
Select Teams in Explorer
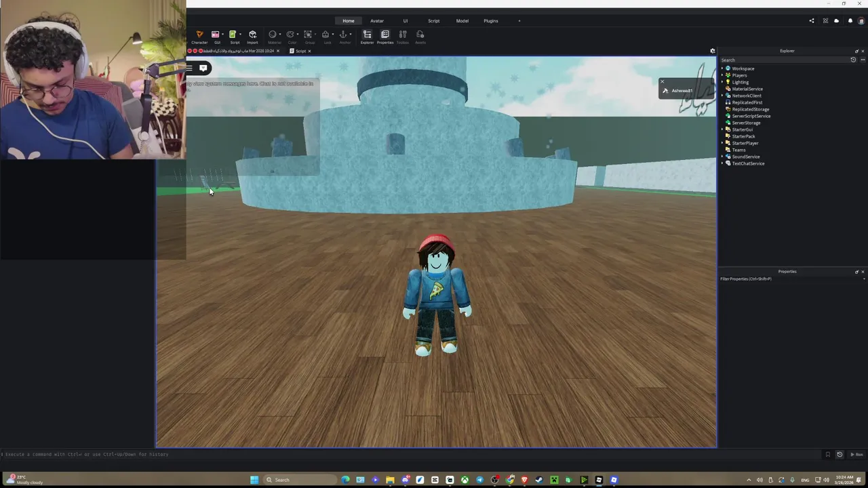pos(738,150)
